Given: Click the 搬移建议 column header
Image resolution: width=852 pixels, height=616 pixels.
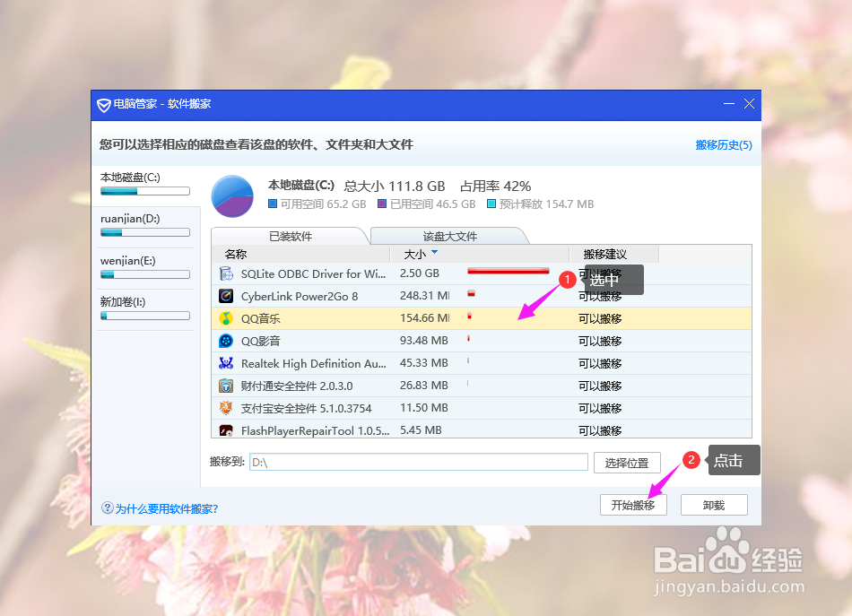Looking at the screenshot, I should (x=613, y=254).
